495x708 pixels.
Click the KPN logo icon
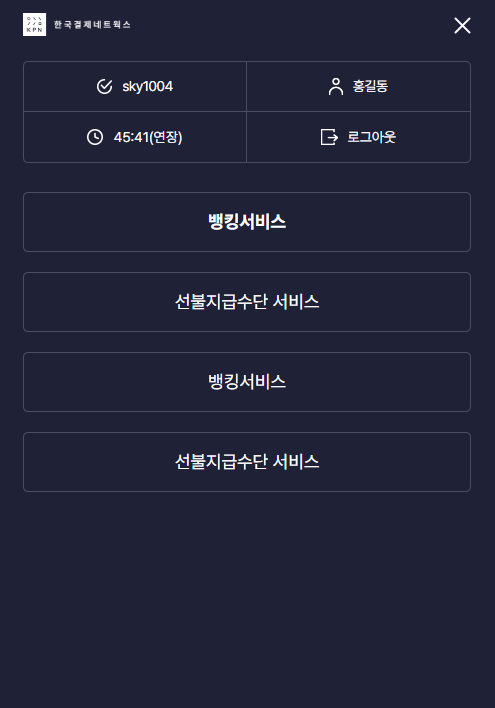tap(34, 24)
